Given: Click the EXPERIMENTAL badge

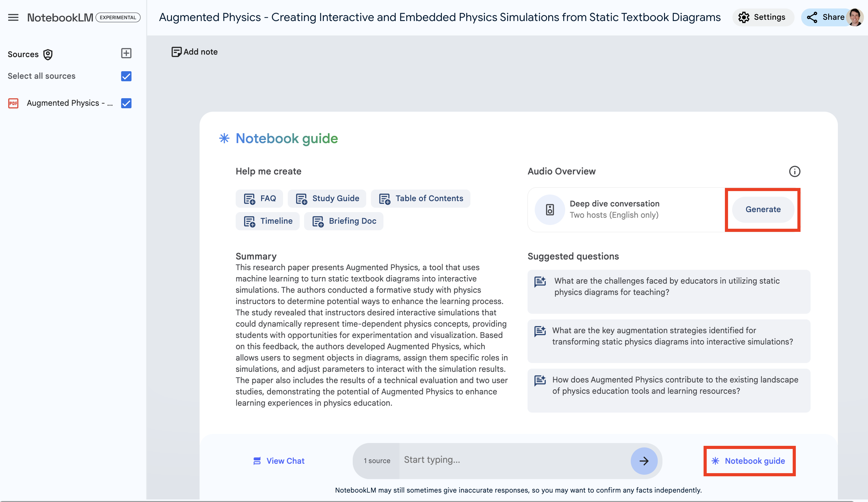Looking at the screenshot, I should point(118,17).
